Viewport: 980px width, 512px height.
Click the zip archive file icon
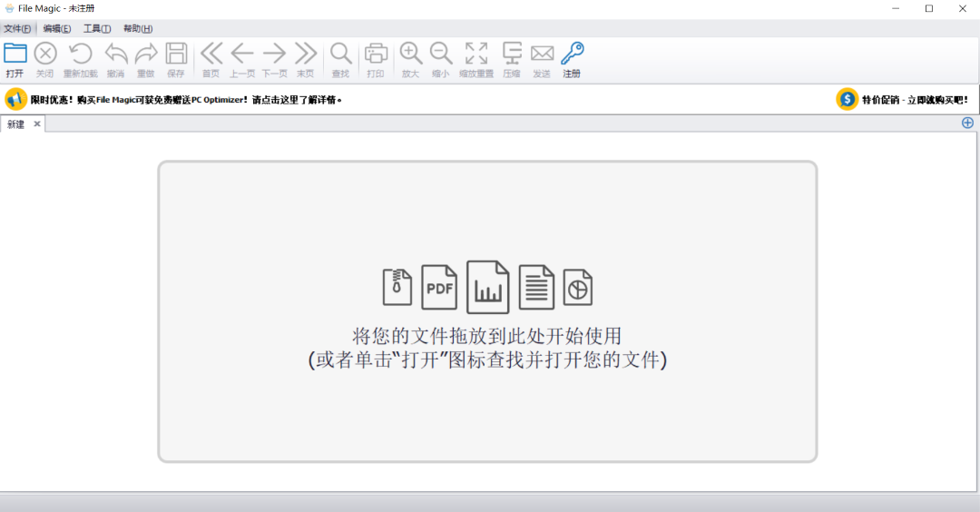pyautogui.click(x=397, y=287)
